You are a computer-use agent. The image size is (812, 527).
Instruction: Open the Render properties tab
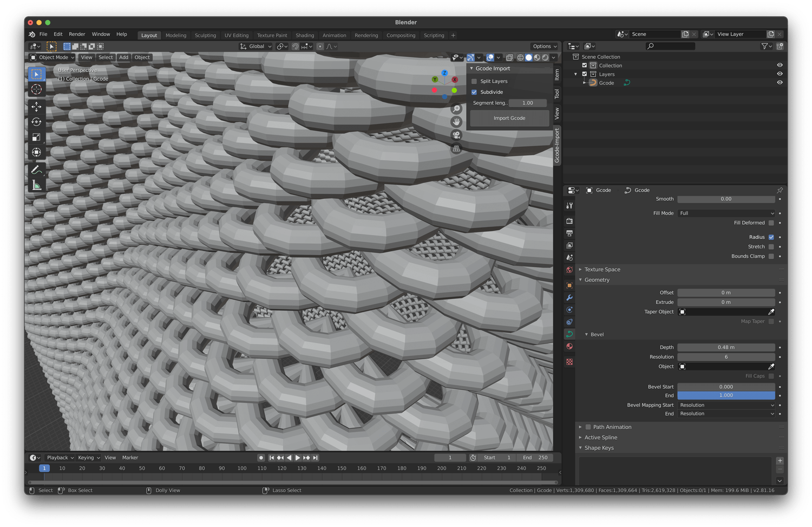pos(569,221)
